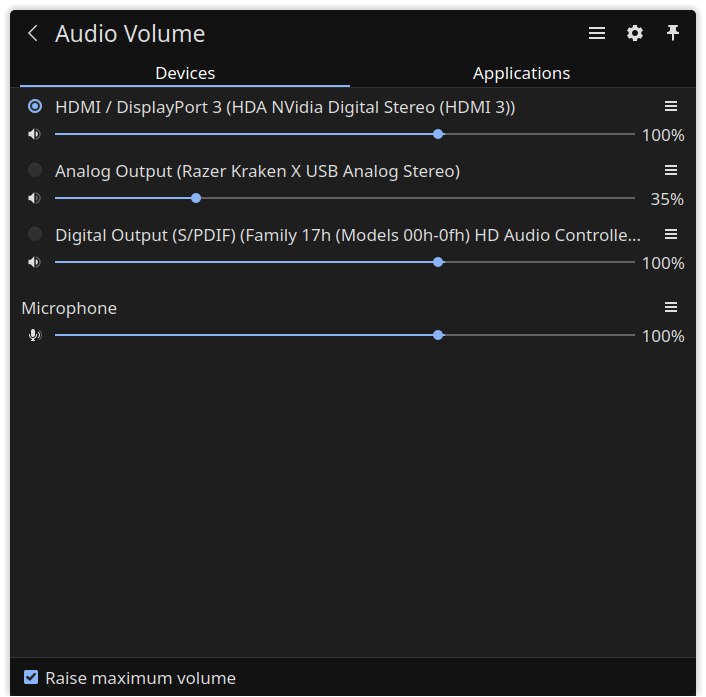Screen dimensions: 706x697
Task: Mute the Microphone input icon
Action: click(34, 335)
